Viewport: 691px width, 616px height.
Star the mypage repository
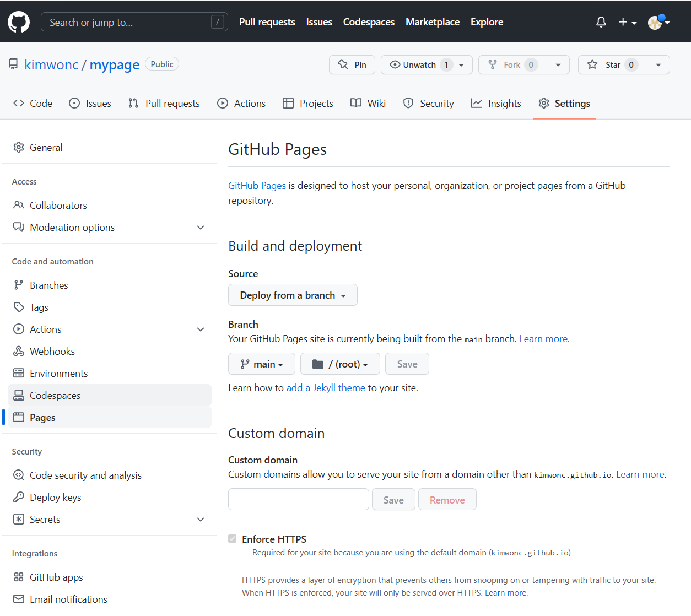pyautogui.click(x=612, y=64)
